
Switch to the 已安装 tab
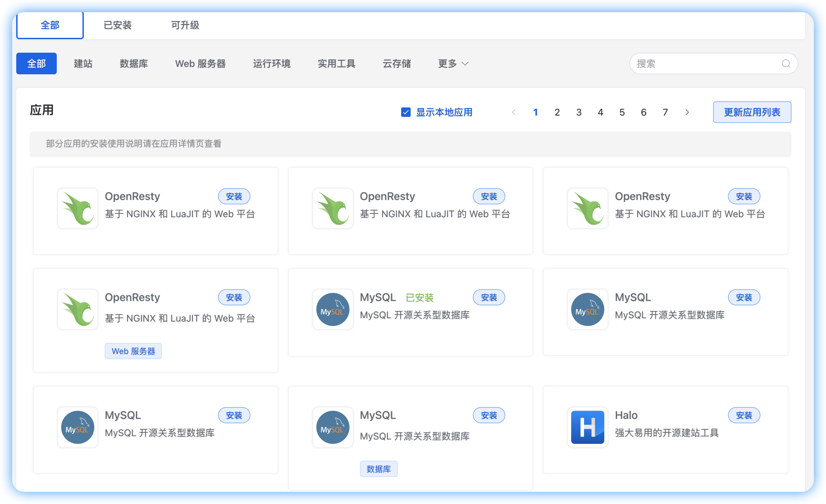click(117, 25)
